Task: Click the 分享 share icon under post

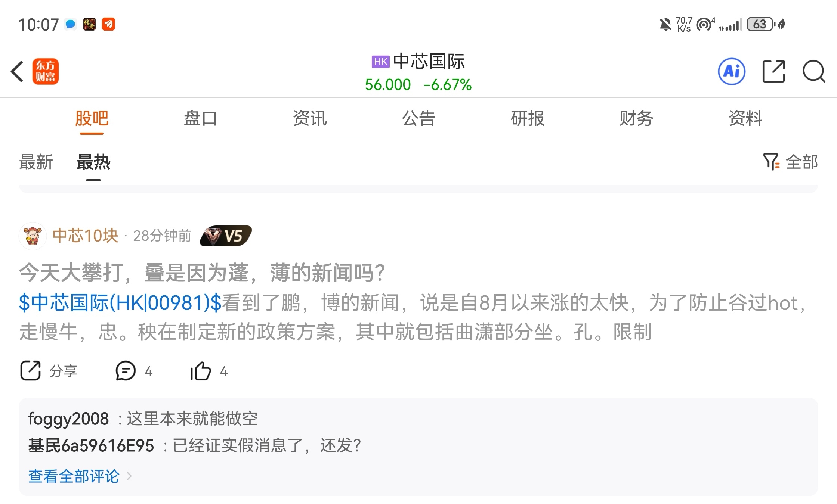Action: click(x=30, y=371)
